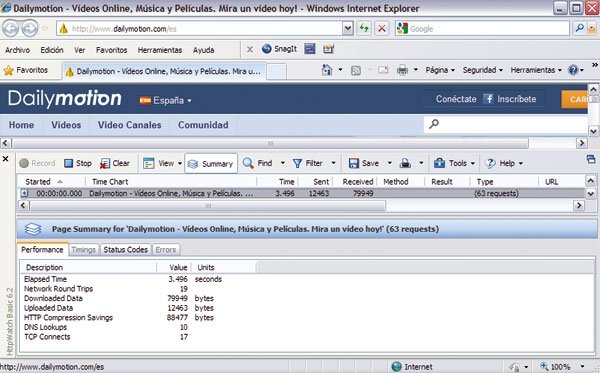Click the Dailymotion logo
The width and height of the screenshot is (600, 373).
(x=65, y=99)
